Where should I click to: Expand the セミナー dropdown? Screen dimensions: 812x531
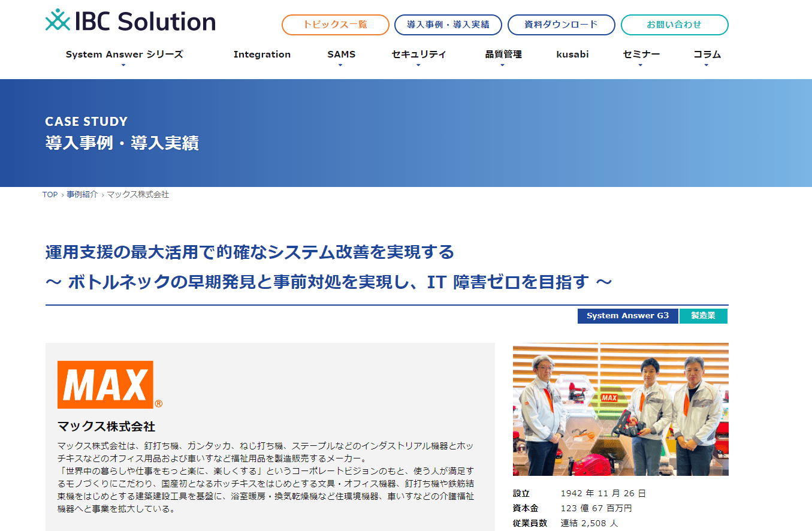click(641, 55)
